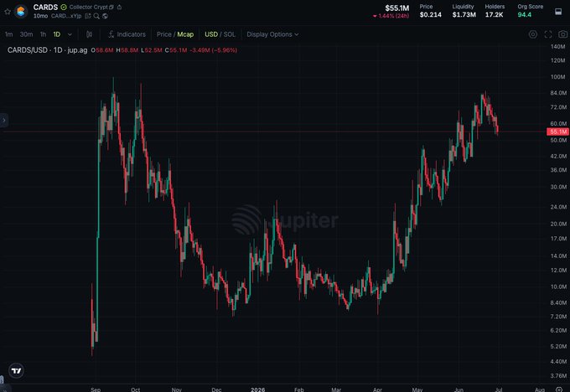Open the Display Options dropdown

[x=272, y=34]
